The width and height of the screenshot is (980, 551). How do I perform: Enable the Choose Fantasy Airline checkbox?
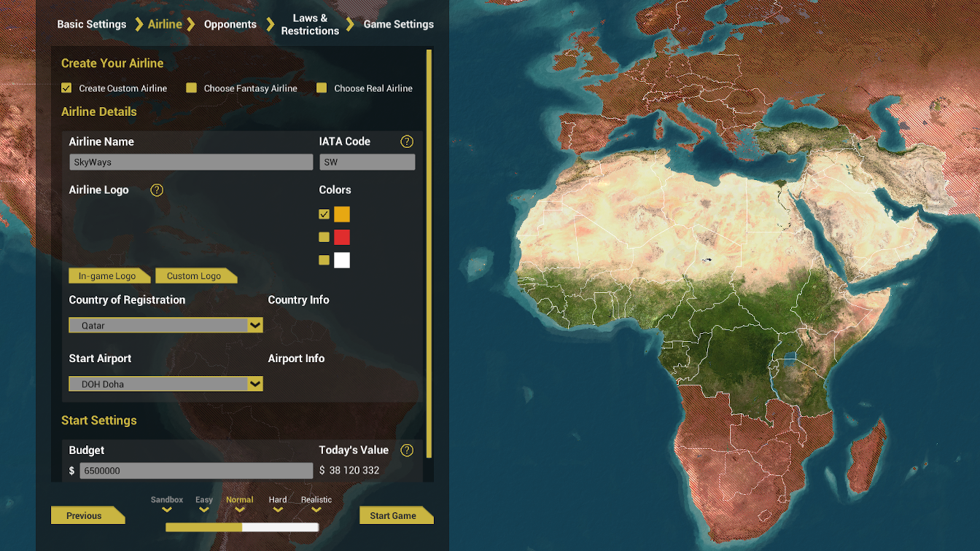click(x=191, y=88)
